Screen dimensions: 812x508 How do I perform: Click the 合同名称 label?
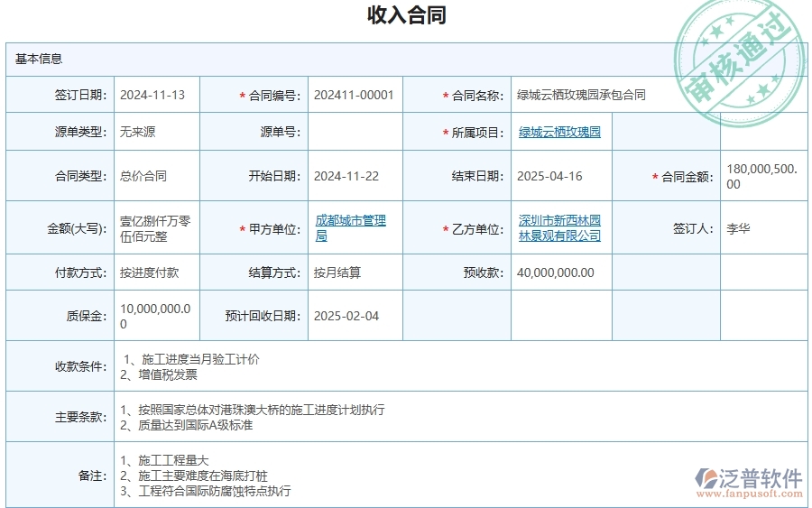point(477,96)
